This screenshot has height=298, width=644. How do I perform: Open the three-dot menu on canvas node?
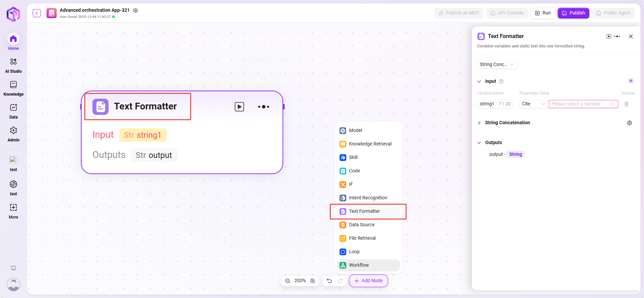pos(263,107)
